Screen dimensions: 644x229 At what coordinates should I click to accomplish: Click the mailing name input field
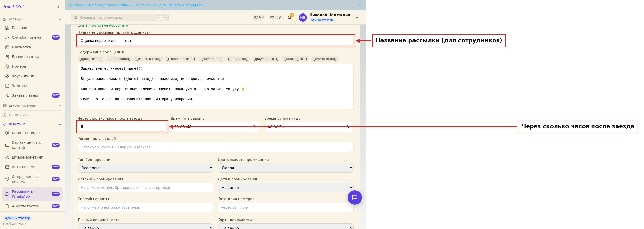(x=215, y=41)
